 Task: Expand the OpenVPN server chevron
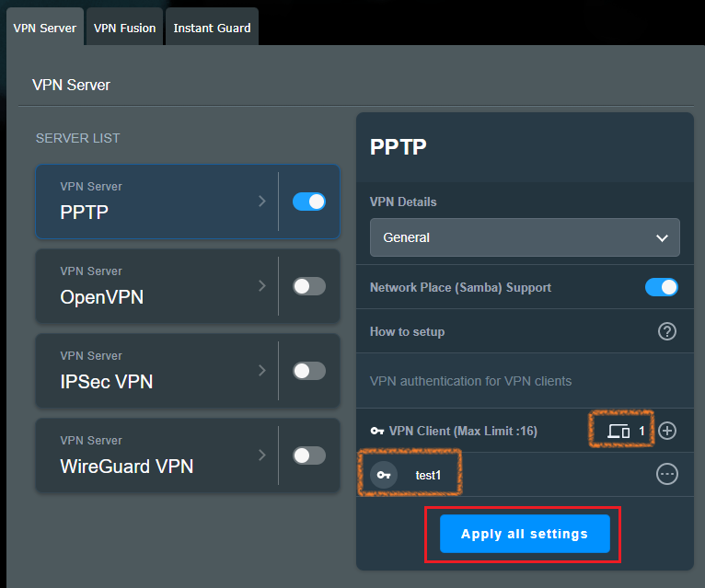tap(262, 285)
